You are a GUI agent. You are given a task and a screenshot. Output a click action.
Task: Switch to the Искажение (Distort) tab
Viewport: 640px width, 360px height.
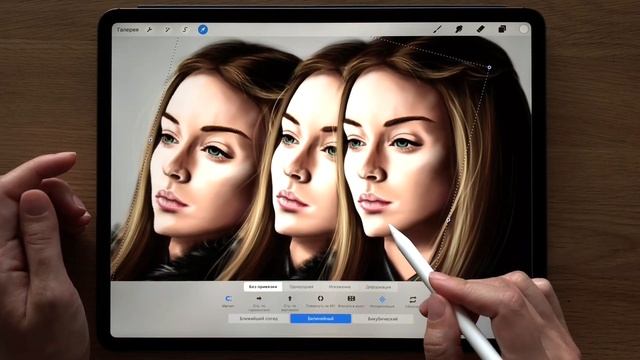(340, 287)
